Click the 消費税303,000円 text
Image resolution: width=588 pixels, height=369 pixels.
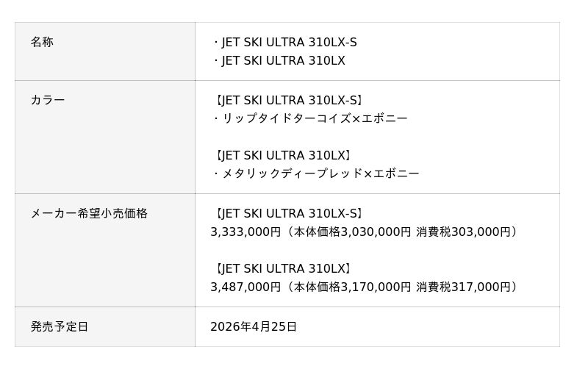click(463, 232)
